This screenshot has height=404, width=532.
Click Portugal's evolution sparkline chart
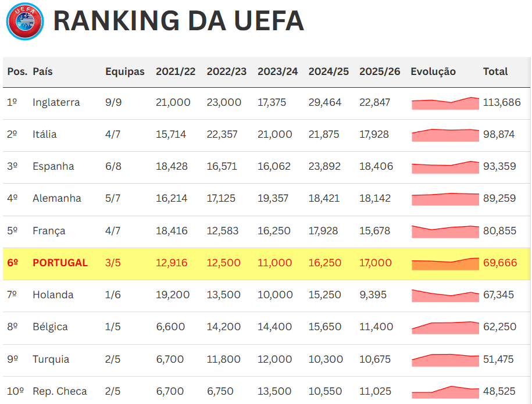coord(445,264)
